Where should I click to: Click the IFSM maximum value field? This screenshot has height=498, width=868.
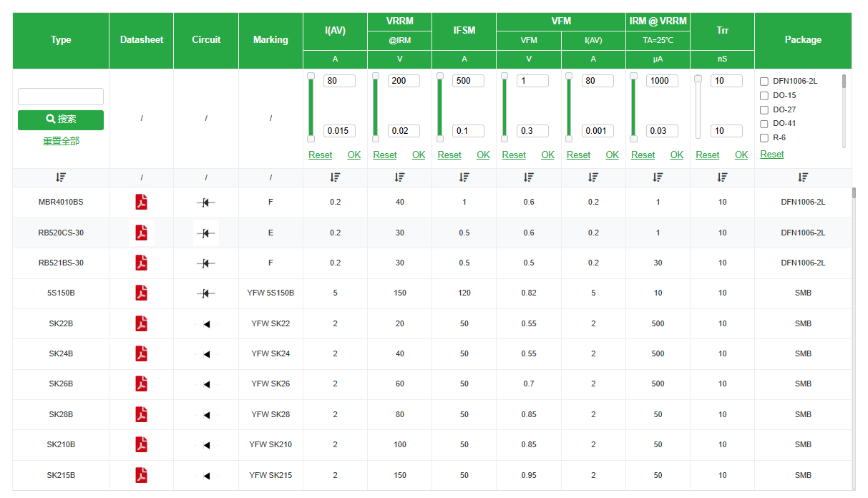point(468,81)
